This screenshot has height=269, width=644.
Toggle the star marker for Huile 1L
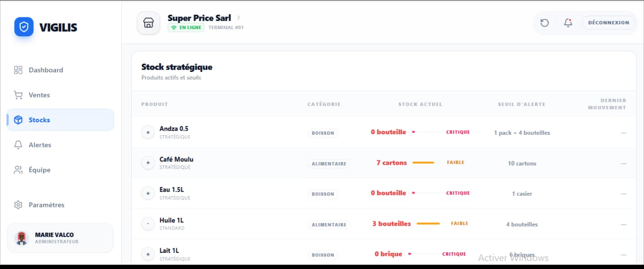(148, 224)
